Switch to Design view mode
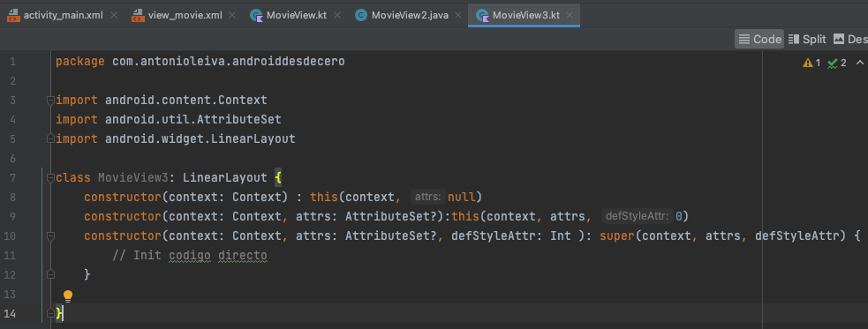 click(x=849, y=40)
